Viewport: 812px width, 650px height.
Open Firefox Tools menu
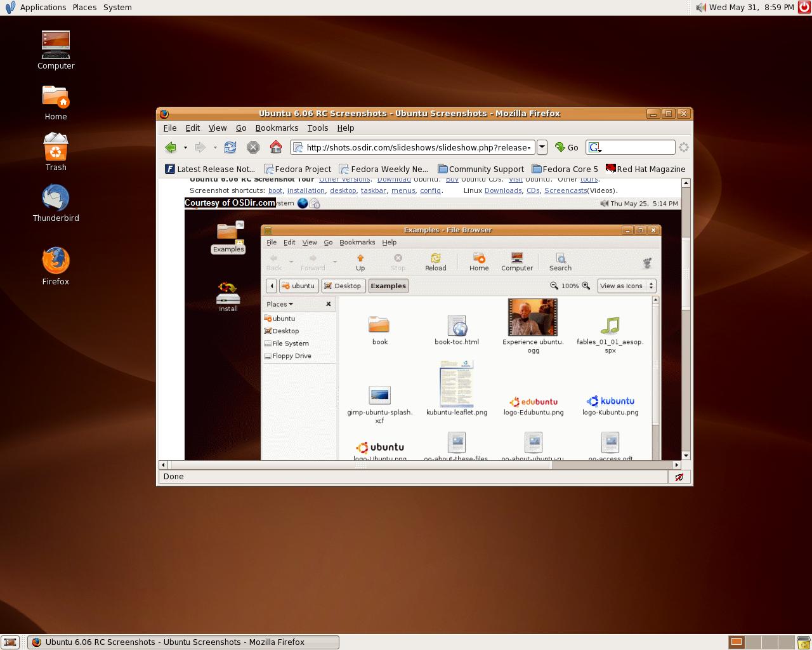[x=318, y=128]
